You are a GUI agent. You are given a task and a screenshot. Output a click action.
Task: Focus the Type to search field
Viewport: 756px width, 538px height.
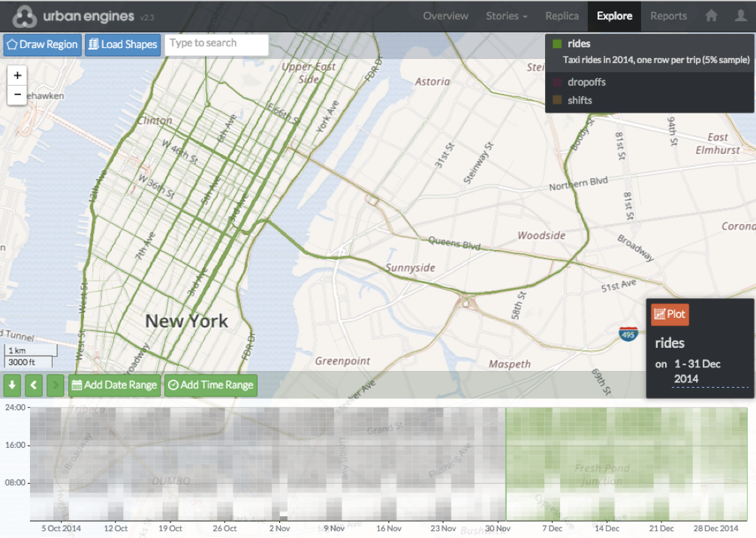(216, 44)
